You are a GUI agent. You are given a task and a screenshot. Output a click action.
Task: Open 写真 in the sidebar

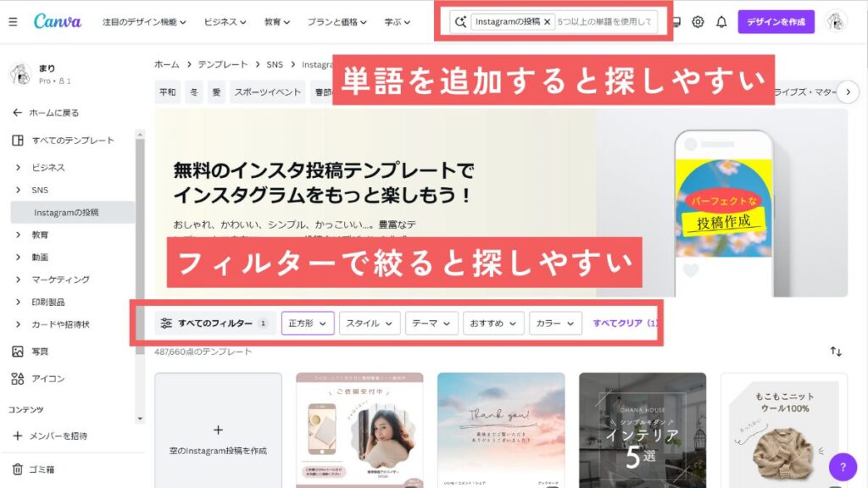tap(31, 352)
